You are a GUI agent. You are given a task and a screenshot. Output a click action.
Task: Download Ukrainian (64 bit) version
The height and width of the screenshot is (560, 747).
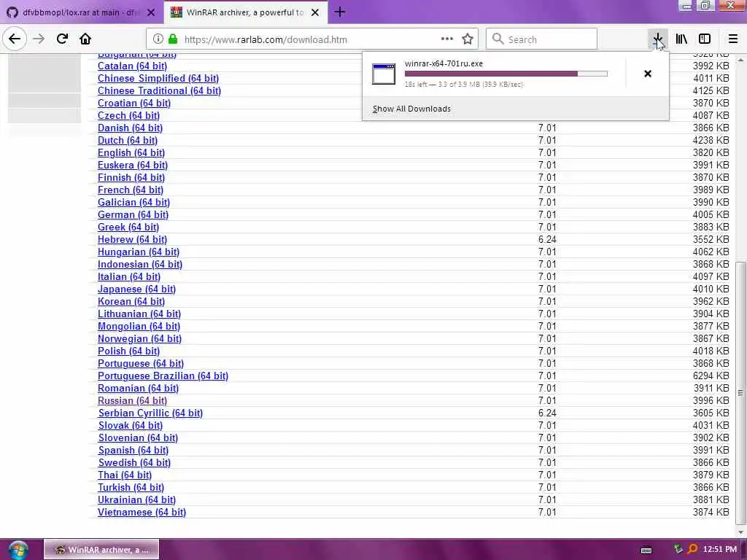click(136, 499)
